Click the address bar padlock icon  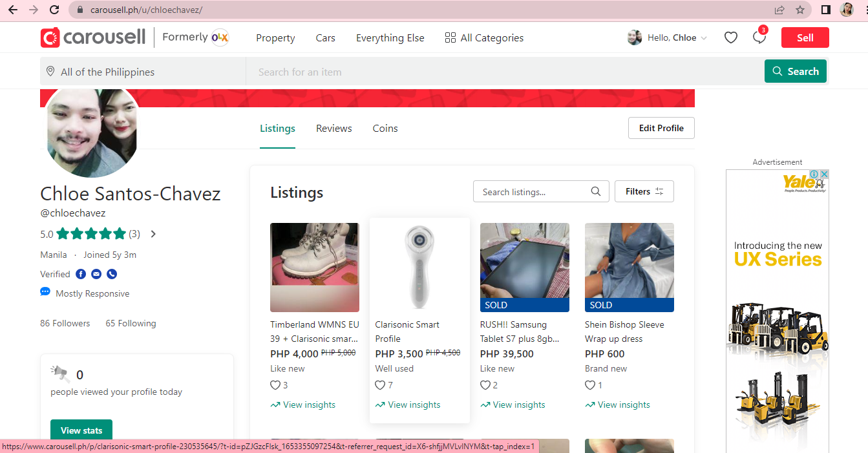(x=80, y=10)
